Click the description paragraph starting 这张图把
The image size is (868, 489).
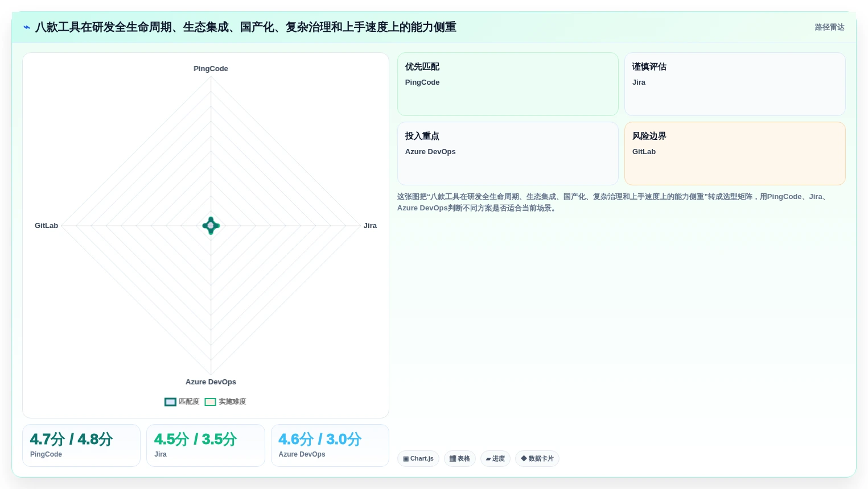pyautogui.click(x=615, y=202)
